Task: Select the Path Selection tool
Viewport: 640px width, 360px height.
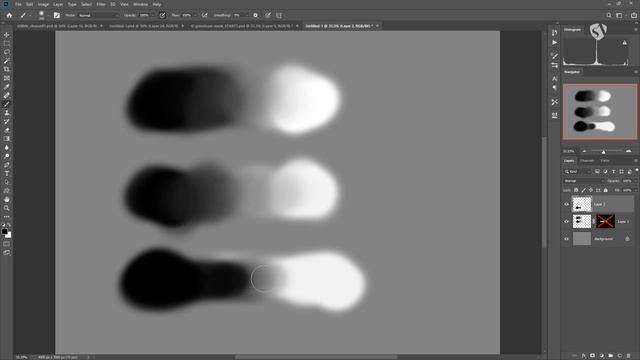Action: click(x=7, y=182)
